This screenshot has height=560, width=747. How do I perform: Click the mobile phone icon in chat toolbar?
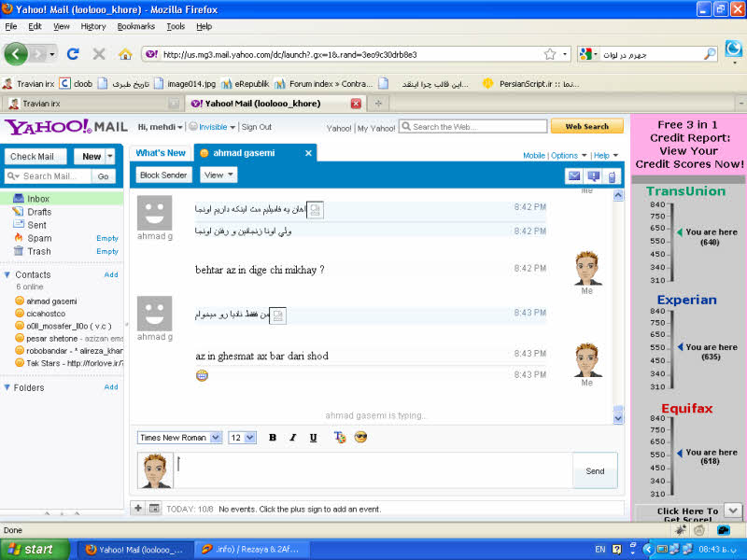pos(613,176)
